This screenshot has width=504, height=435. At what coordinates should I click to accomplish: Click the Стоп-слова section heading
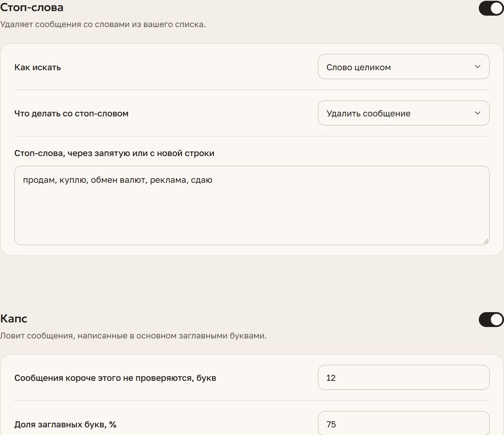pyautogui.click(x=32, y=8)
